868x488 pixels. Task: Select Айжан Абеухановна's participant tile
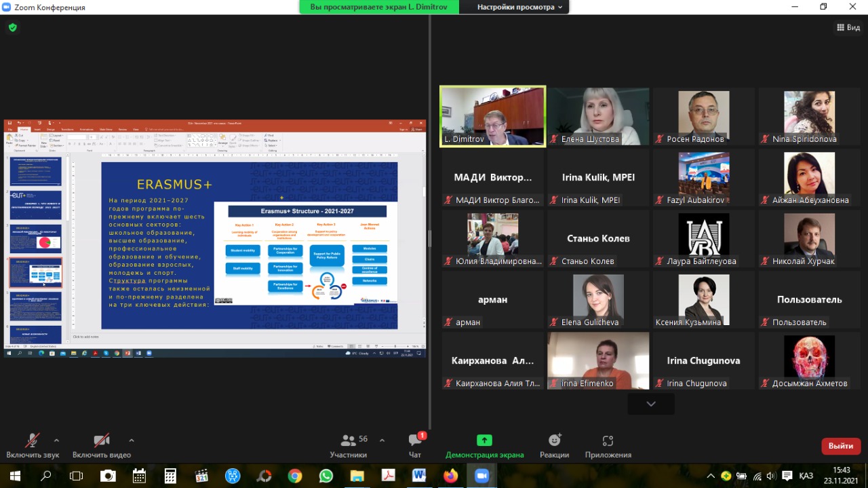pos(809,177)
